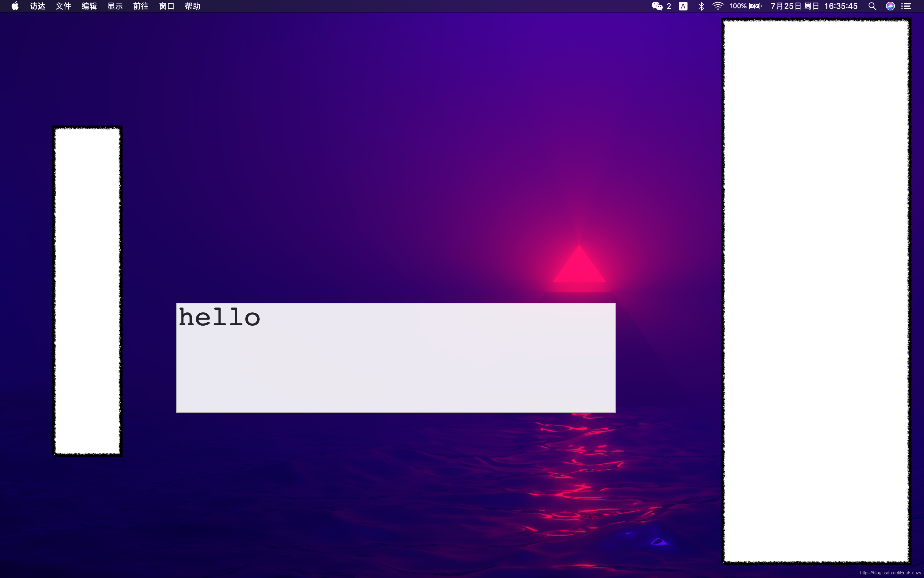Image resolution: width=924 pixels, height=578 pixels.
Task: Open the 前往 menu
Action: 141,6
